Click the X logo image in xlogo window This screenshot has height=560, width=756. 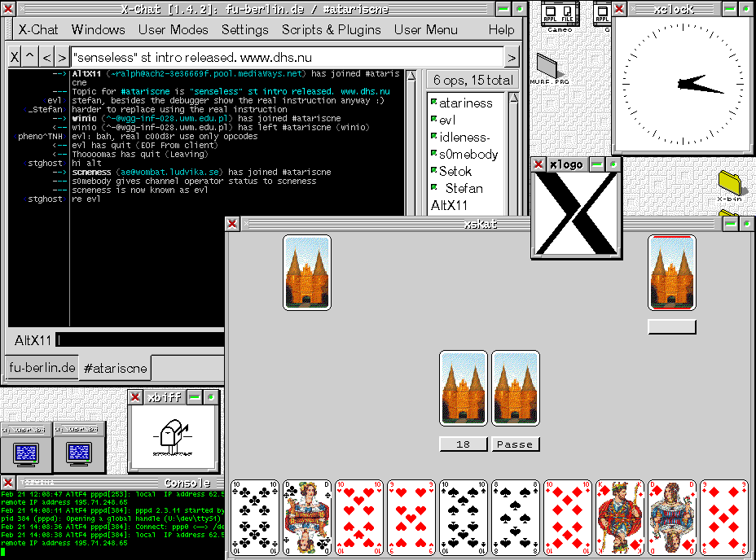click(x=576, y=214)
